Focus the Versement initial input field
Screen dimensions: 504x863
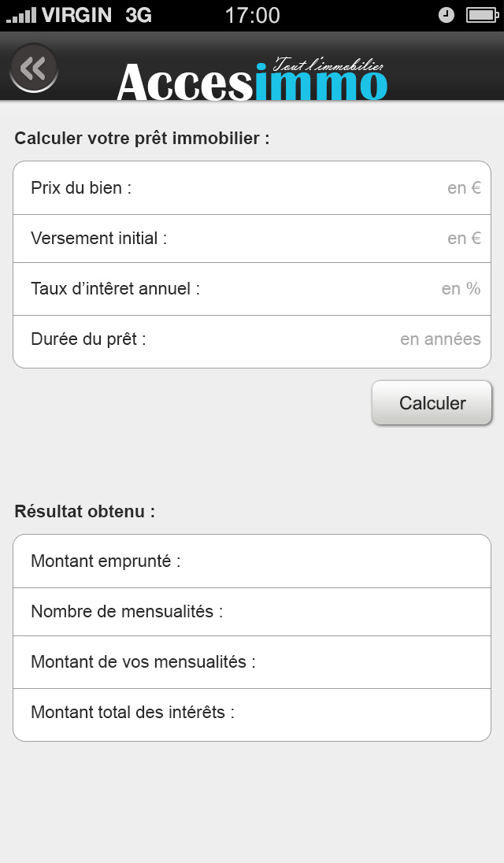click(252, 239)
